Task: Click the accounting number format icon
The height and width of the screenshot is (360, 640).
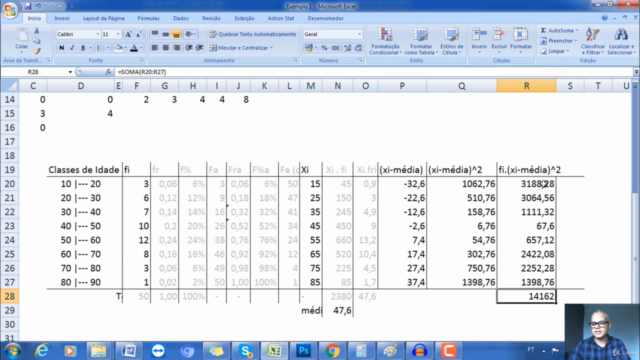Action: click(x=309, y=48)
